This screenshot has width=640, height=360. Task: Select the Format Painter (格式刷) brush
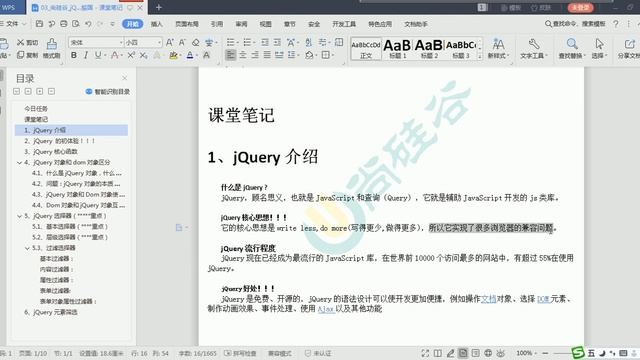[51, 48]
